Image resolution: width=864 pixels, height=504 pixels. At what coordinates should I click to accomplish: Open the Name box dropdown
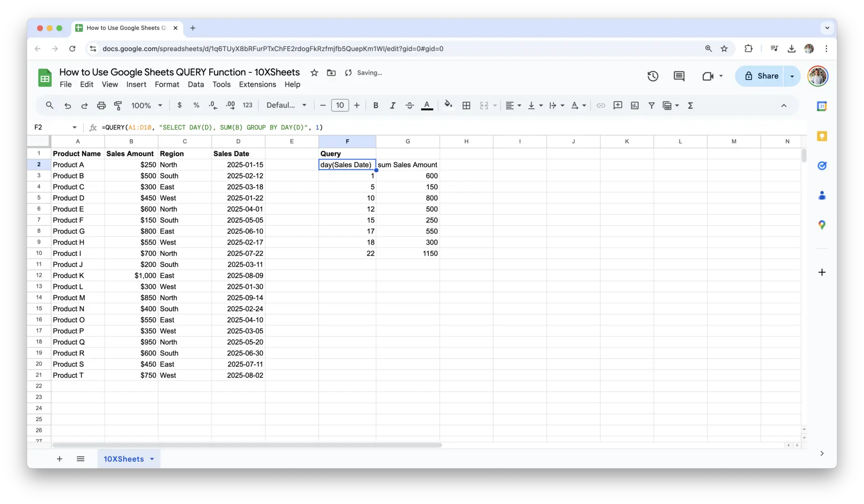[74, 127]
